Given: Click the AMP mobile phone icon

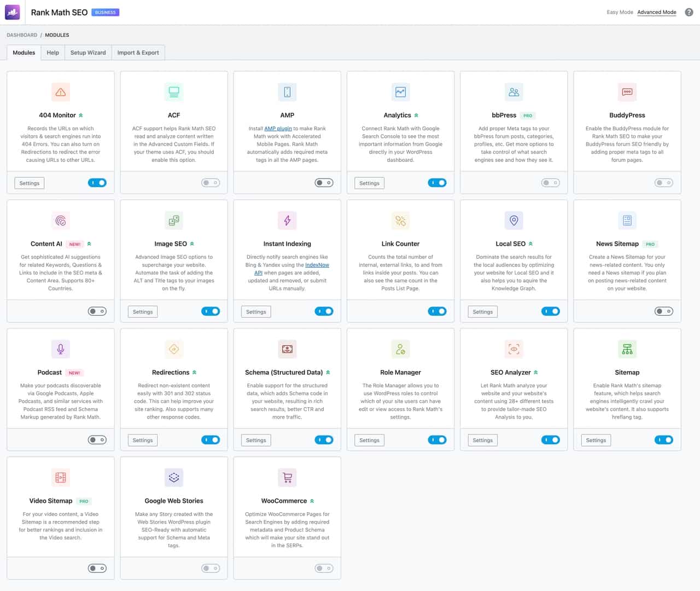Looking at the screenshot, I should 287,92.
